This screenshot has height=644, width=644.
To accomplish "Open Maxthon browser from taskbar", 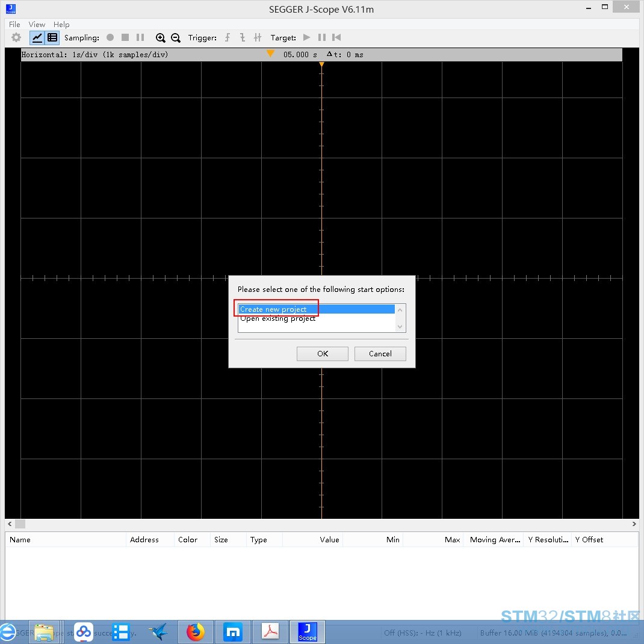I will coord(233,632).
